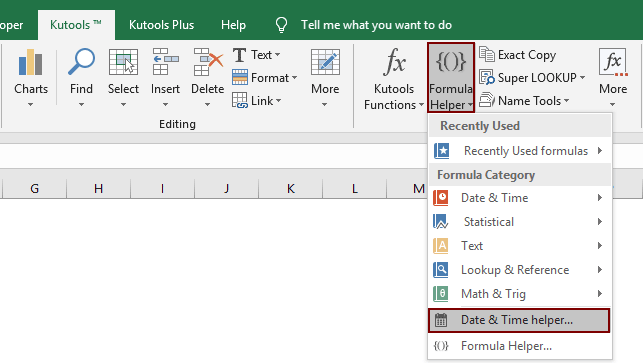Open the Name Tools dropdown arrow
643x363 pixels.
[x=566, y=100]
